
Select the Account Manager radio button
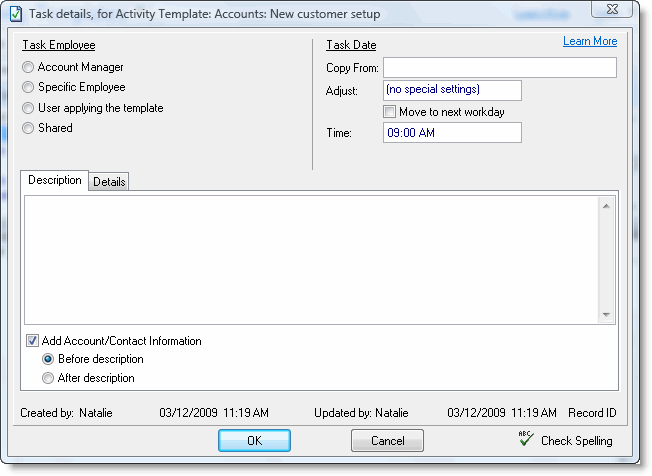28,67
